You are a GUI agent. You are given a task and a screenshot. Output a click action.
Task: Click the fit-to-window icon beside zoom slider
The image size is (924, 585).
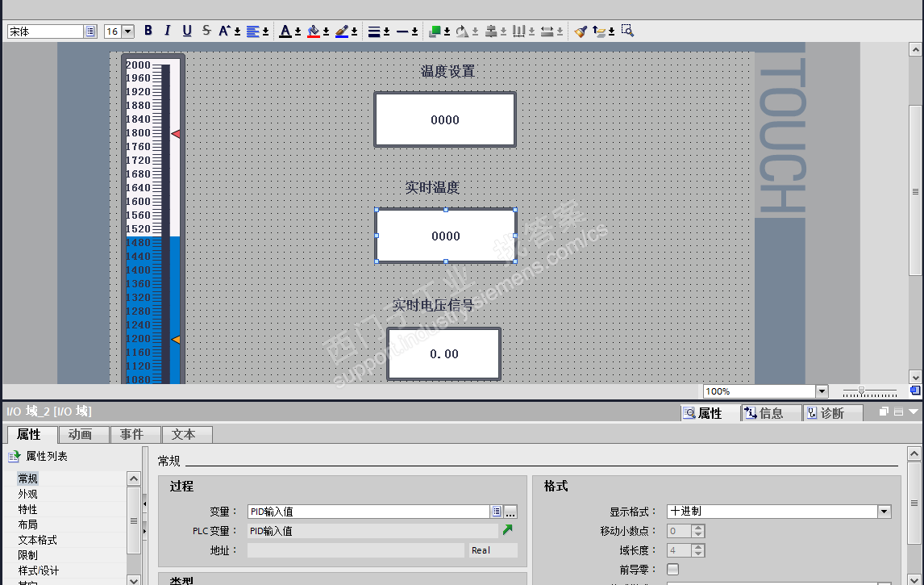point(914,391)
